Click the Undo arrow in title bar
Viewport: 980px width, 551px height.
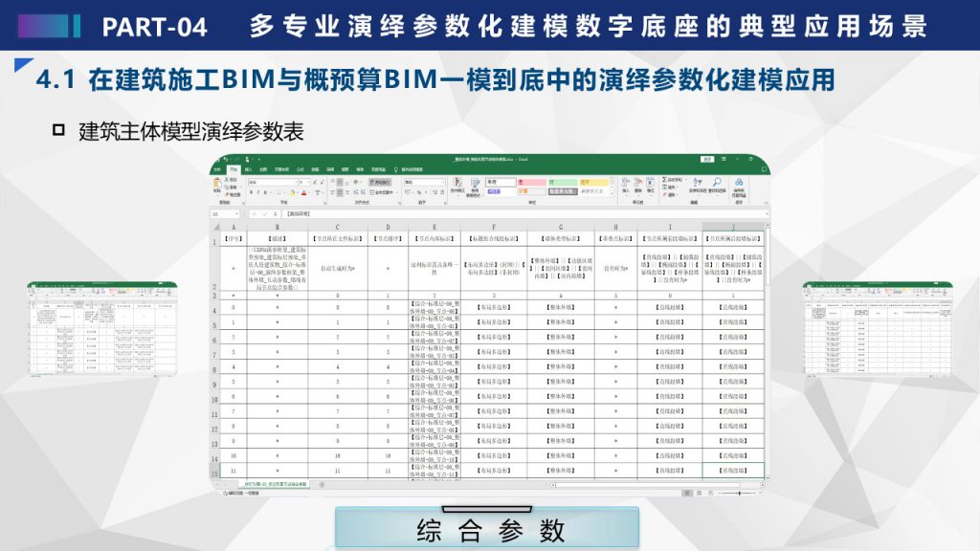click(226, 161)
